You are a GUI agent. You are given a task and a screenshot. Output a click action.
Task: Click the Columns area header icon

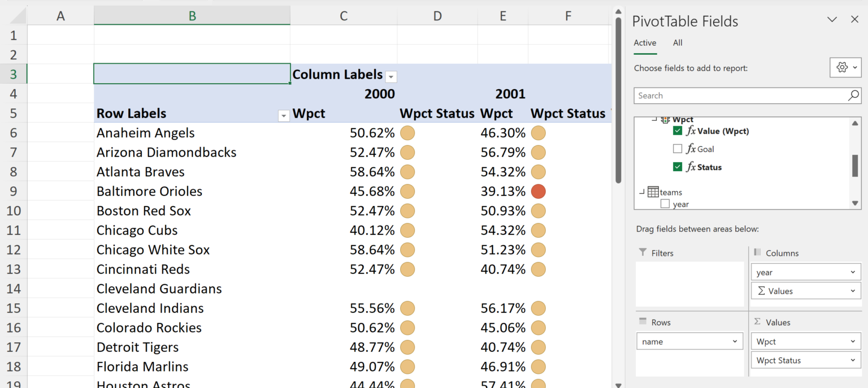coord(758,253)
